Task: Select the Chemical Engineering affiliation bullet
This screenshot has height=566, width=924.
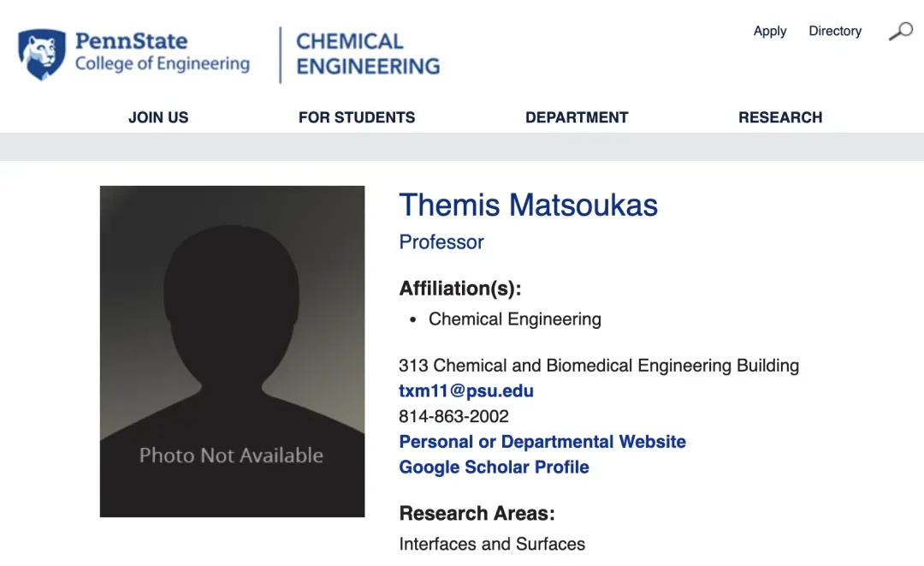Action: point(514,319)
